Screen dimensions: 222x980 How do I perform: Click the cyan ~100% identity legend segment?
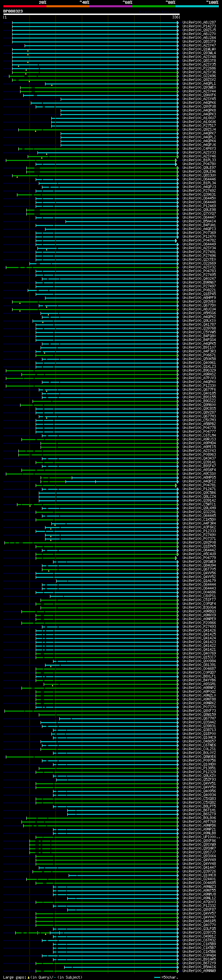tap(197, 6)
